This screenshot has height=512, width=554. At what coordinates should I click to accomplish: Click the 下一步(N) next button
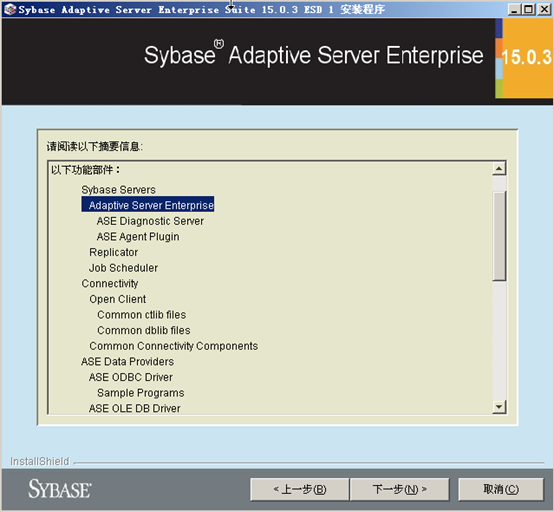[x=400, y=489]
